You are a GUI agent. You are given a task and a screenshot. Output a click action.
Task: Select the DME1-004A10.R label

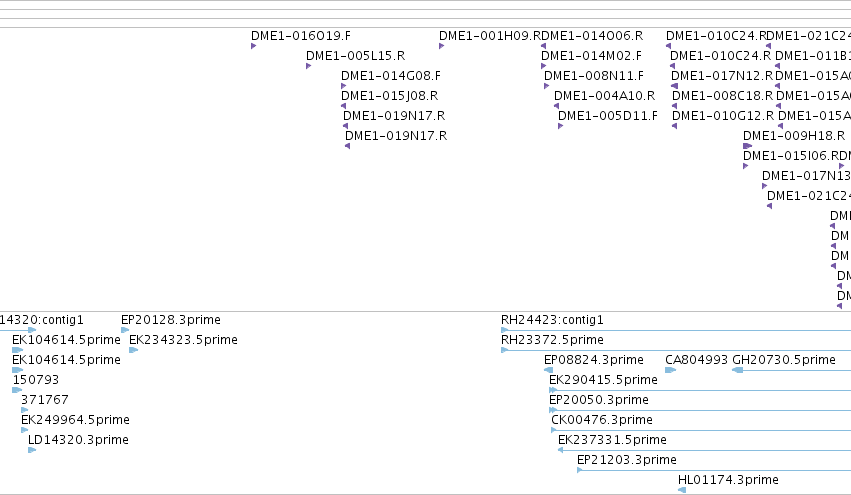pos(605,96)
